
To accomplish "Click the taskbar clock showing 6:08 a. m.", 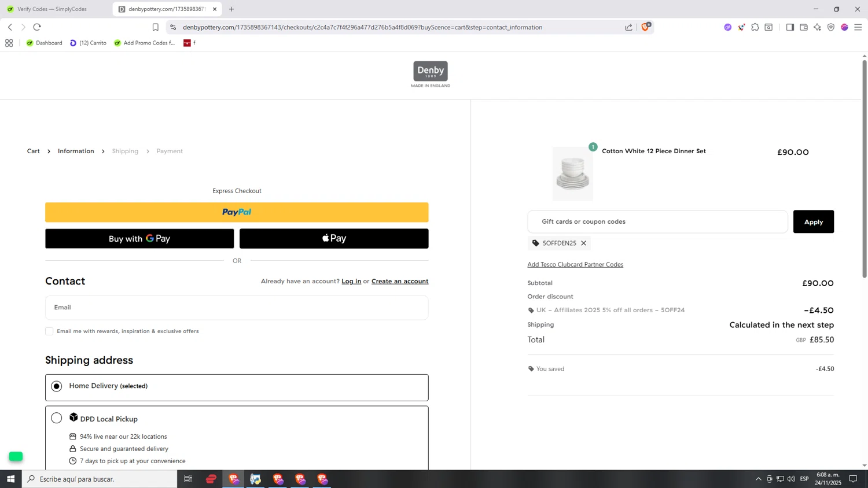I will point(828,479).
